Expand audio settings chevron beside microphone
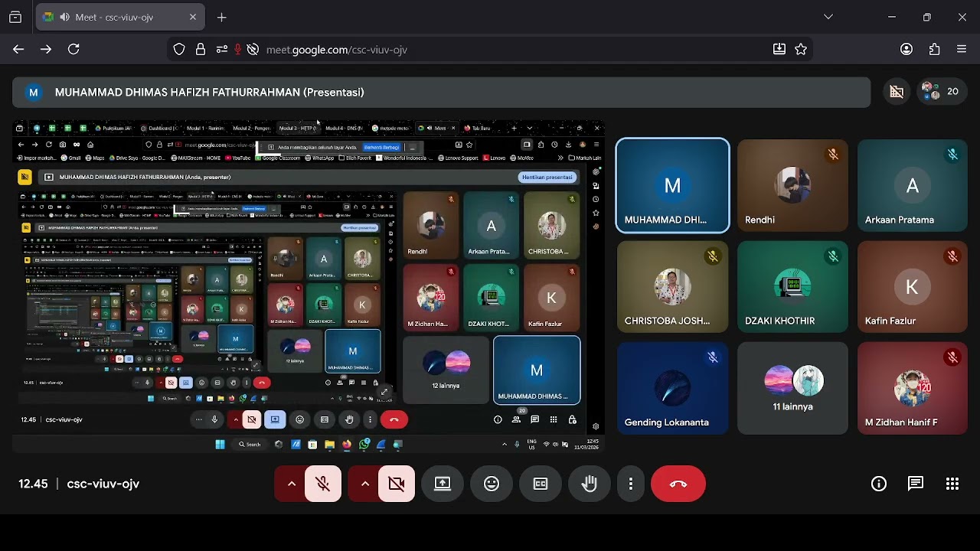The image size is (980, 551). pos(291,484)
